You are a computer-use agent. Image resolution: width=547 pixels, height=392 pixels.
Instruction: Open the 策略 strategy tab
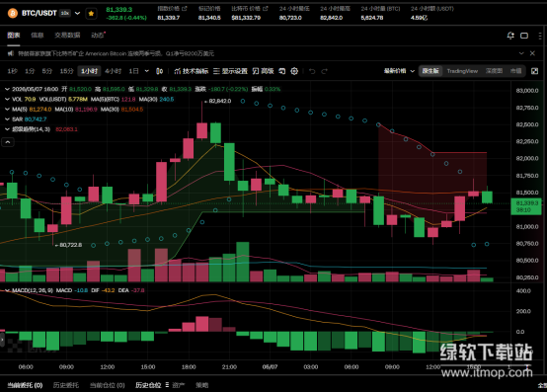[x=201, y=385]
